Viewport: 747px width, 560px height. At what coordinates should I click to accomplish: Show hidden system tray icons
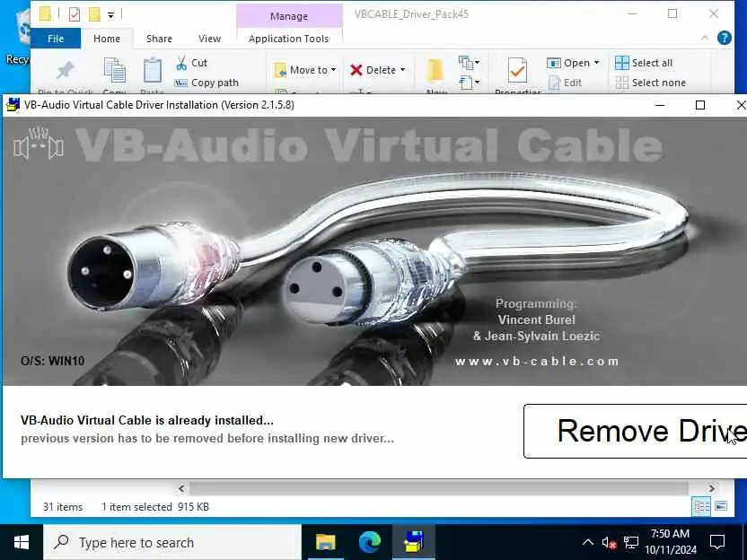[588, 542]
